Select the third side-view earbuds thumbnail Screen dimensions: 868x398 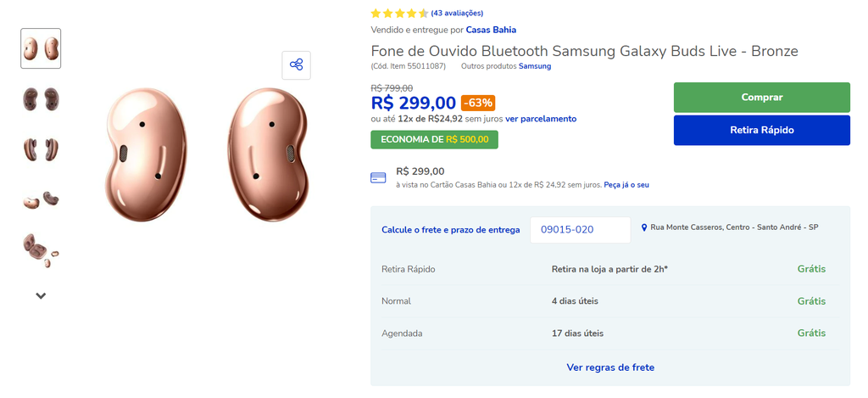click(41, 149)
